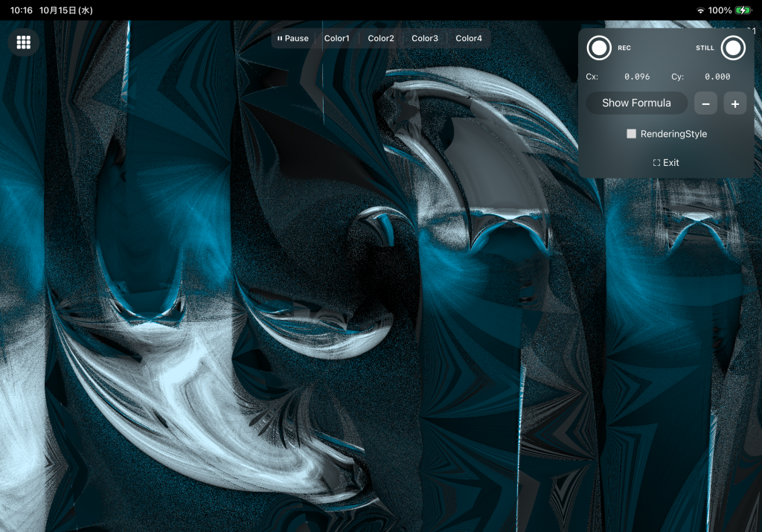Open the grid menu icon
Viewport: 762px width, 532px height.
[24, 42]
